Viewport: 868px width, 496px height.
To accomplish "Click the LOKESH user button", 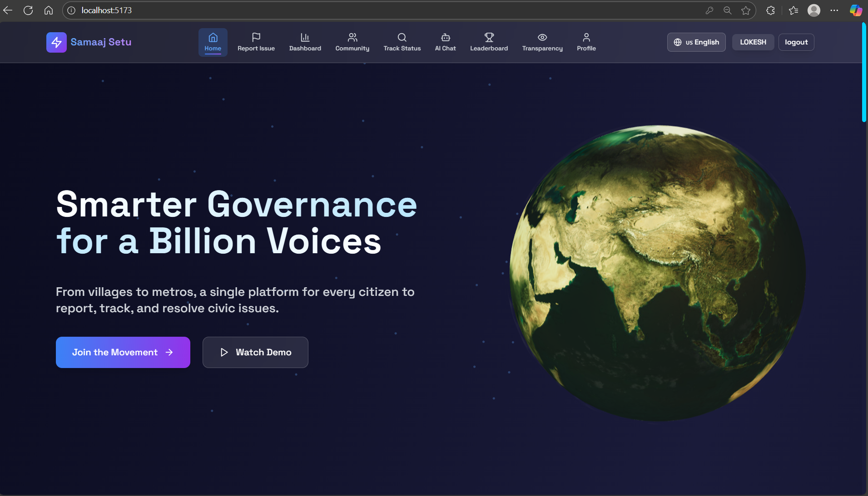I will coord(753,42).
